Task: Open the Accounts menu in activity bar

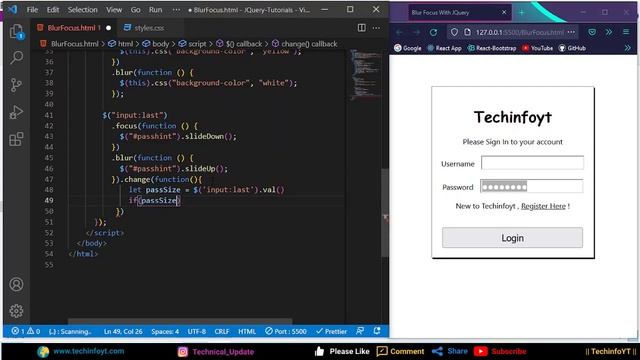Action: click(16, 284)
